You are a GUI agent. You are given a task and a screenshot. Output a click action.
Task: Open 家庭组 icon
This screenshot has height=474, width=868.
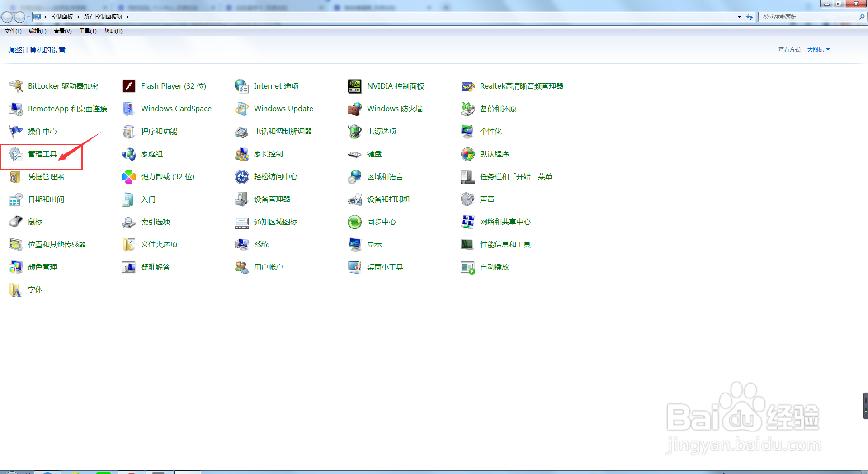pyautogui.click(x=129, y=154)
